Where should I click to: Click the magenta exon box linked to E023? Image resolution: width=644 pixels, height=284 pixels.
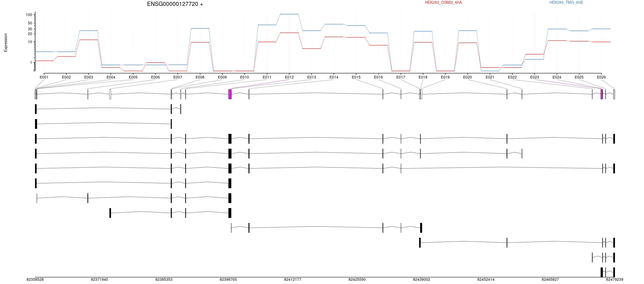point(602,94)
